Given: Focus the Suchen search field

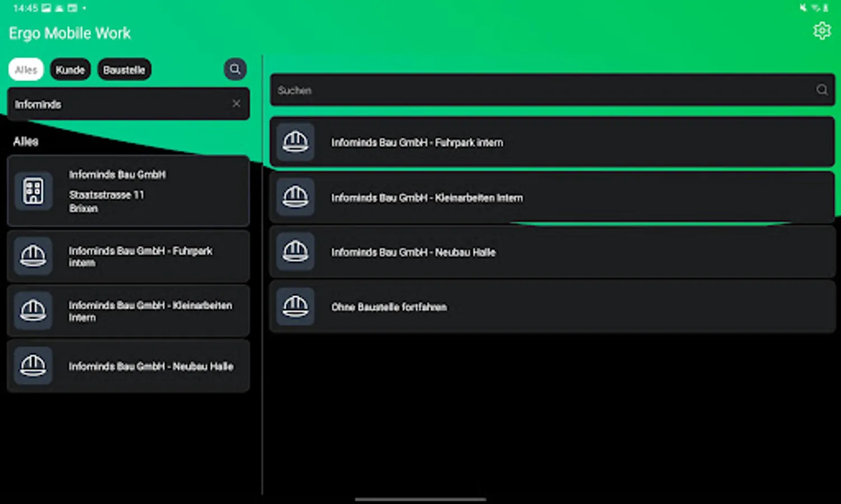Looking at the screenshot, I should coord(552,90).
